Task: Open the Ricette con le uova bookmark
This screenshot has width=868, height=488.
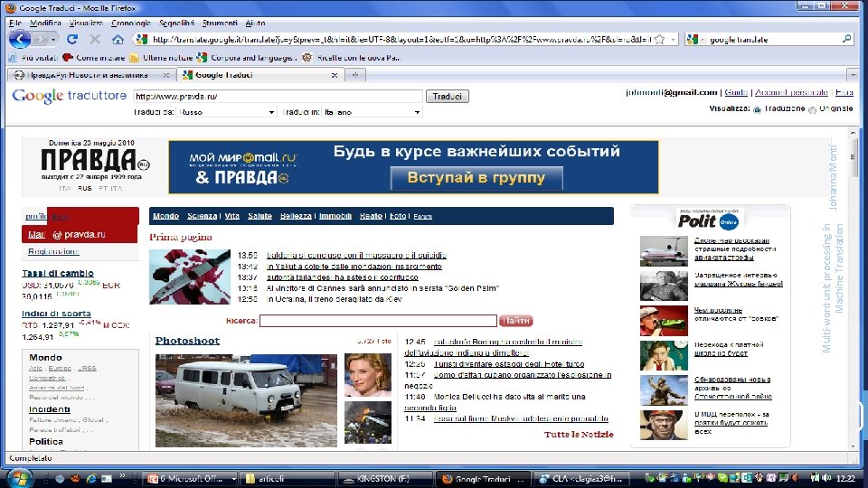Action: 352,58
